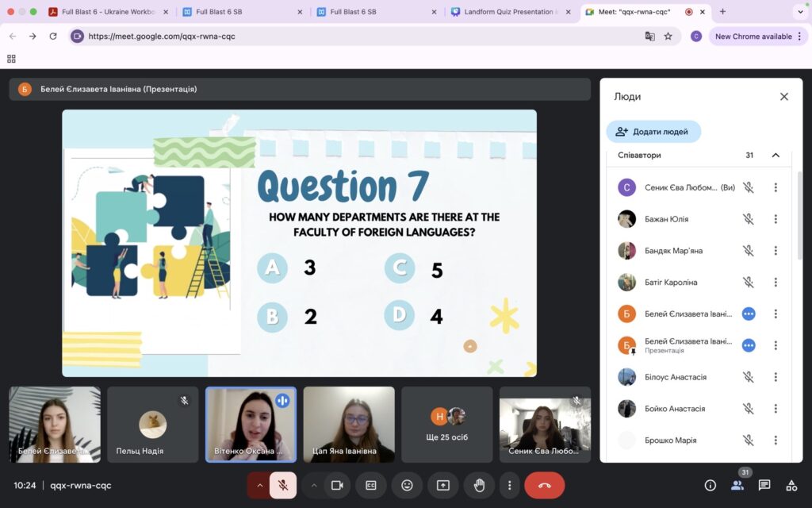Toggle the people panel button

pos(737,485)
